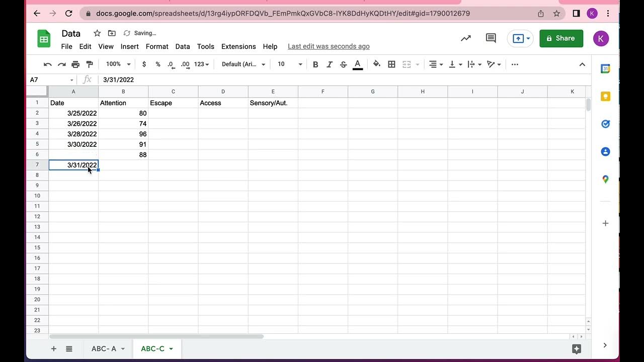
Task: Open the fill color picker
Action: pyautogui.click(x=377, y=64)
